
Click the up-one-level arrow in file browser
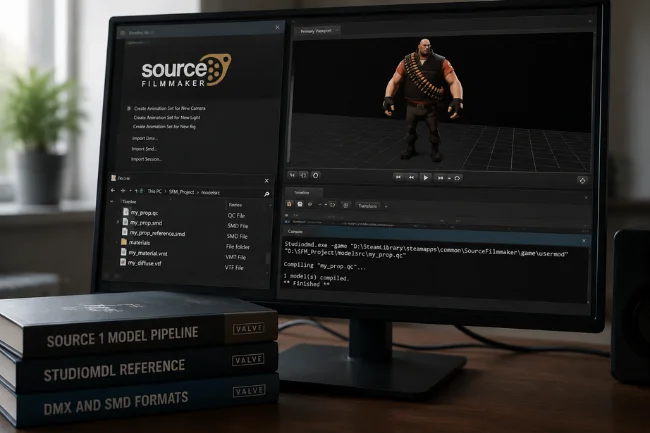(x=136, y=191)
